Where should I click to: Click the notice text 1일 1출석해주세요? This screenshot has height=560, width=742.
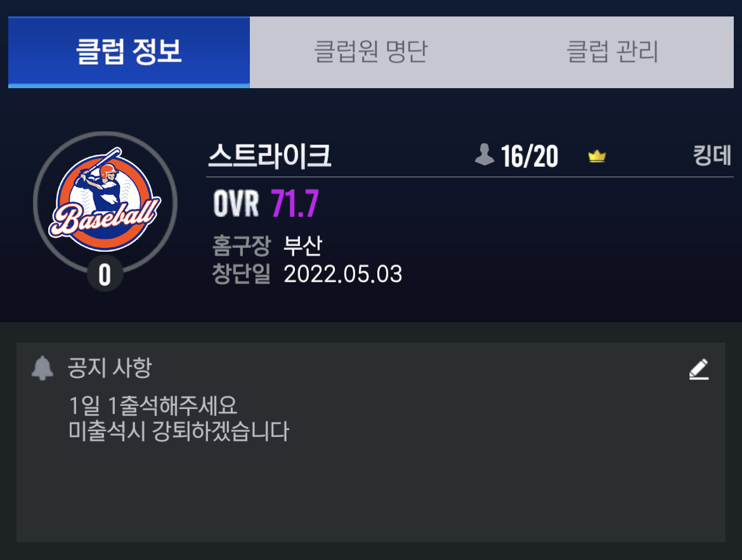(152, 405)
